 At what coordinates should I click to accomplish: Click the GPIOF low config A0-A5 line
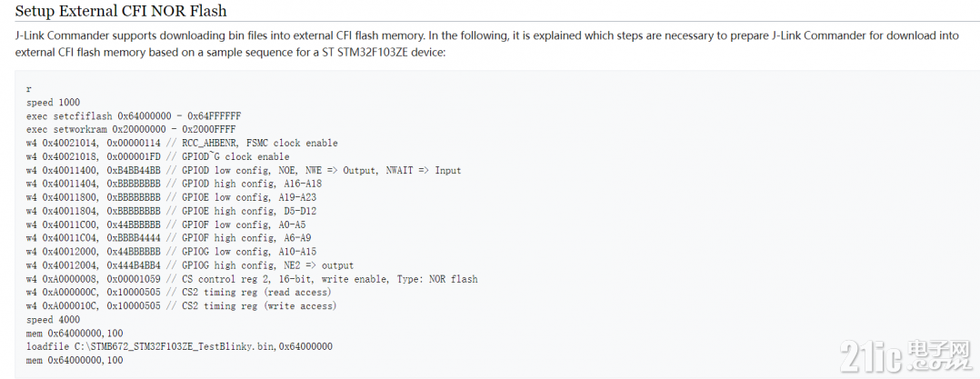[x=166, y=224]
